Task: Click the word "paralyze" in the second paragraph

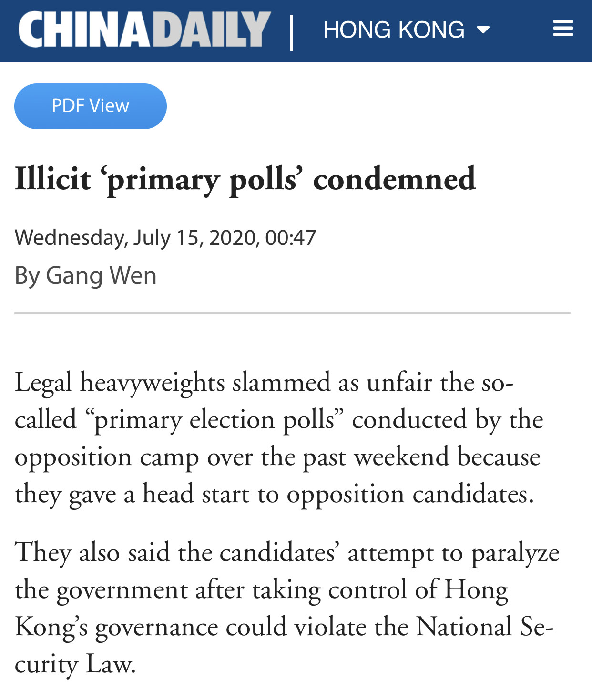Action: [x=515, y=553]
